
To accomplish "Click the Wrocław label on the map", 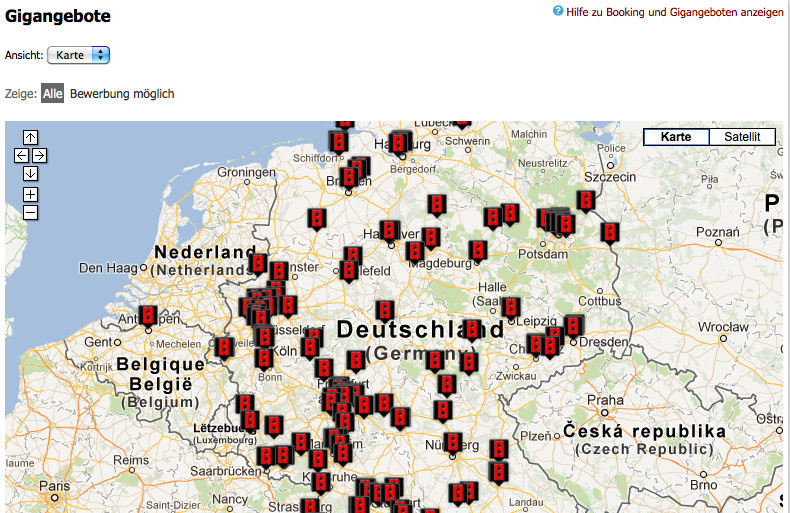I will 723,327.
